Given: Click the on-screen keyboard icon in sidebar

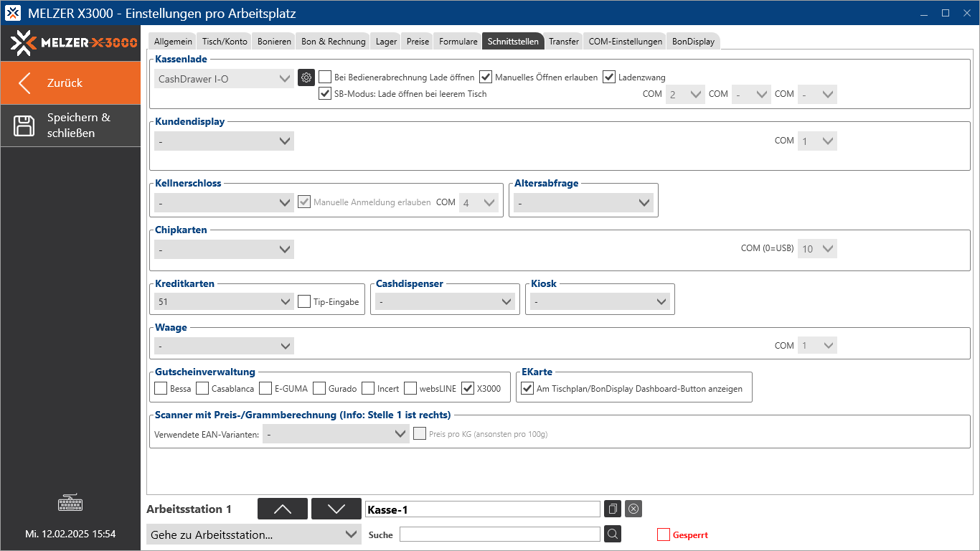Looking at the screenshot, I should click(70, 503).
